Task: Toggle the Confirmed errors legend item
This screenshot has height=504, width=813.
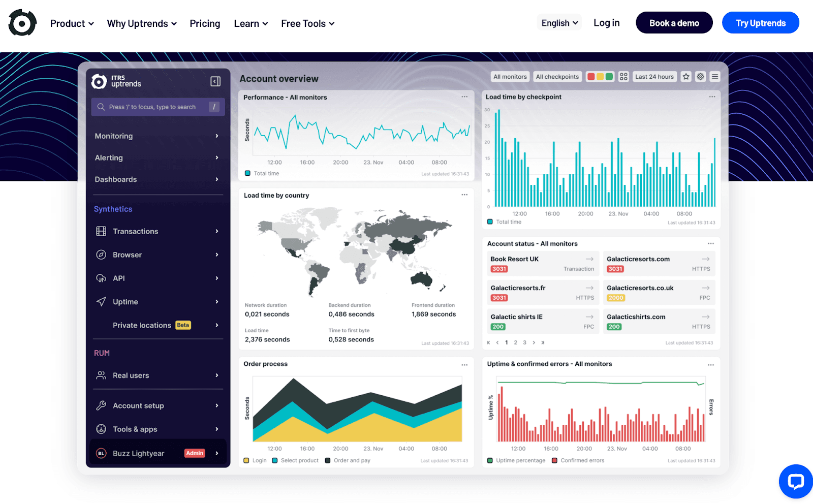Action: click(x=578, y=460)
